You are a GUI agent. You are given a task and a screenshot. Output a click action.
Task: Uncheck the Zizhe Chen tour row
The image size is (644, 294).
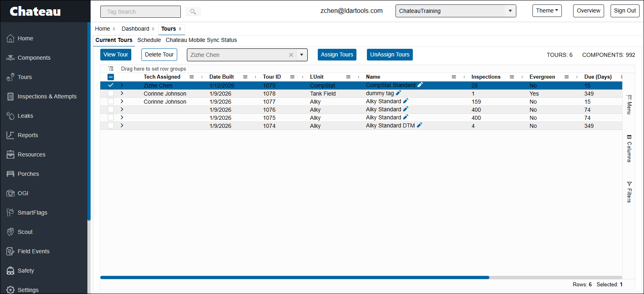111,85
